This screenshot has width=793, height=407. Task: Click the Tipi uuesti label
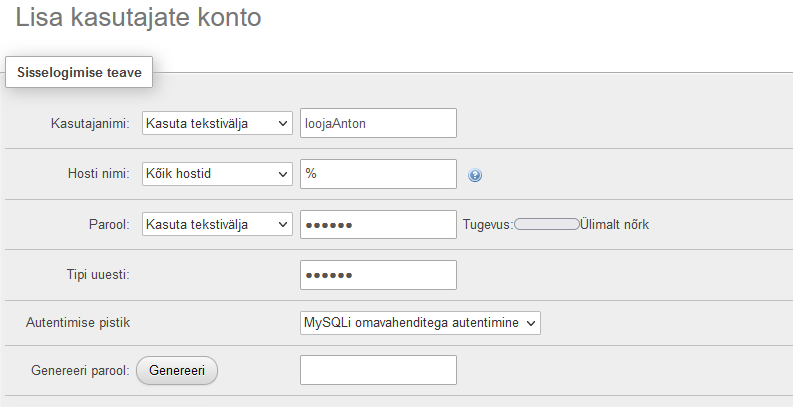tap(98, 275)
